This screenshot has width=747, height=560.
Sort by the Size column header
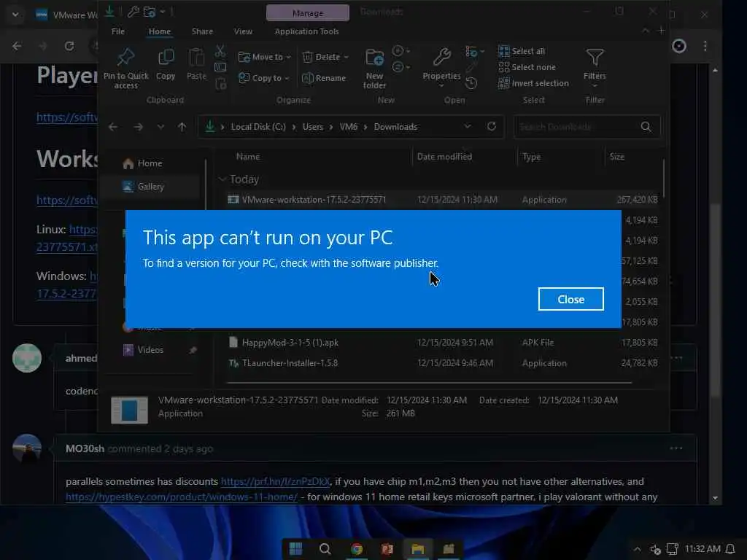click(617, 157)
